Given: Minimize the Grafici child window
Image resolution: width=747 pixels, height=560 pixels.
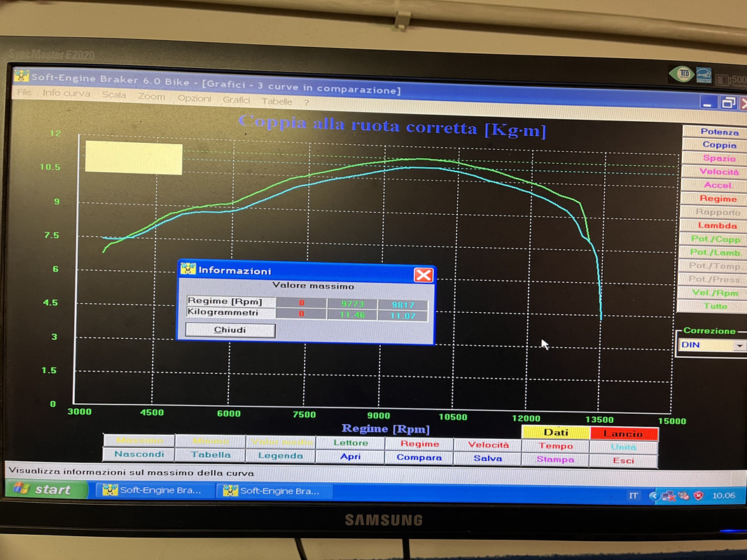Looking at the screenshot, I should (x=708, y=103).
